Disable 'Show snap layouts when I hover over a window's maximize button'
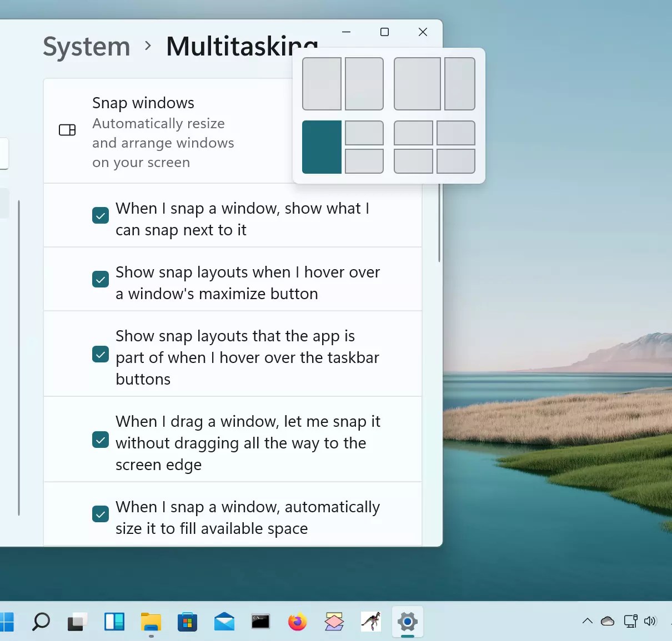This screenshot has height=641, width=672. (x=100, y=279)
